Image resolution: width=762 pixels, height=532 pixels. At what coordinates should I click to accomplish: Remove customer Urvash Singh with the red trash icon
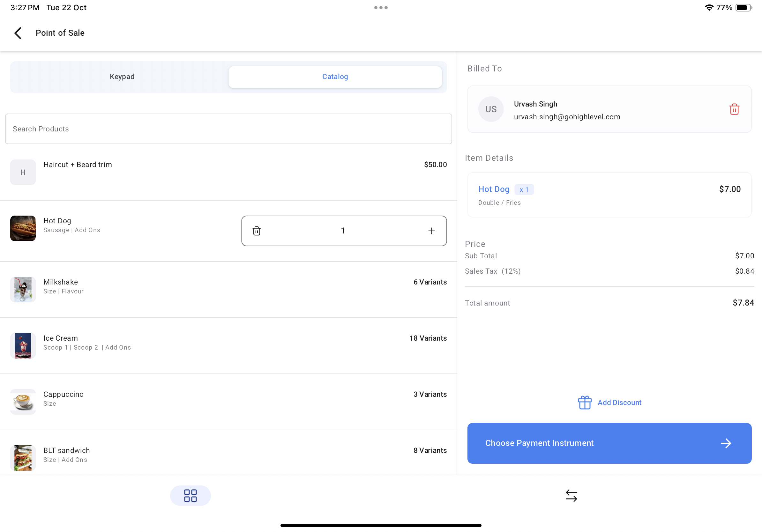click(734, 109)
